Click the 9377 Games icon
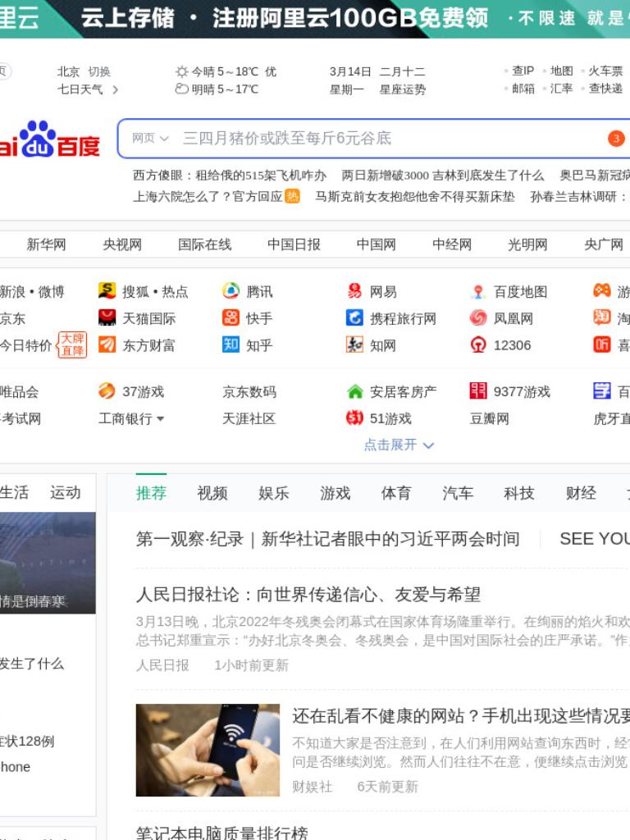The width and height of the screenshot is (630, 840). [478, 390]
